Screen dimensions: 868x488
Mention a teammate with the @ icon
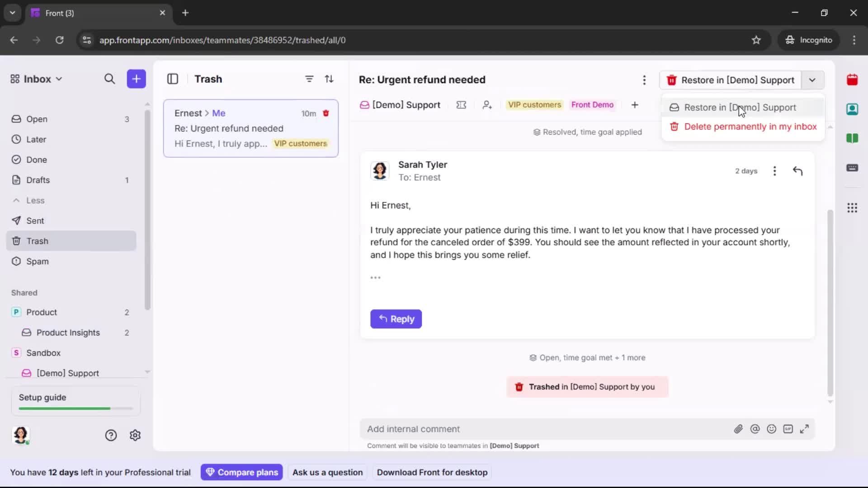click(755, 429)
